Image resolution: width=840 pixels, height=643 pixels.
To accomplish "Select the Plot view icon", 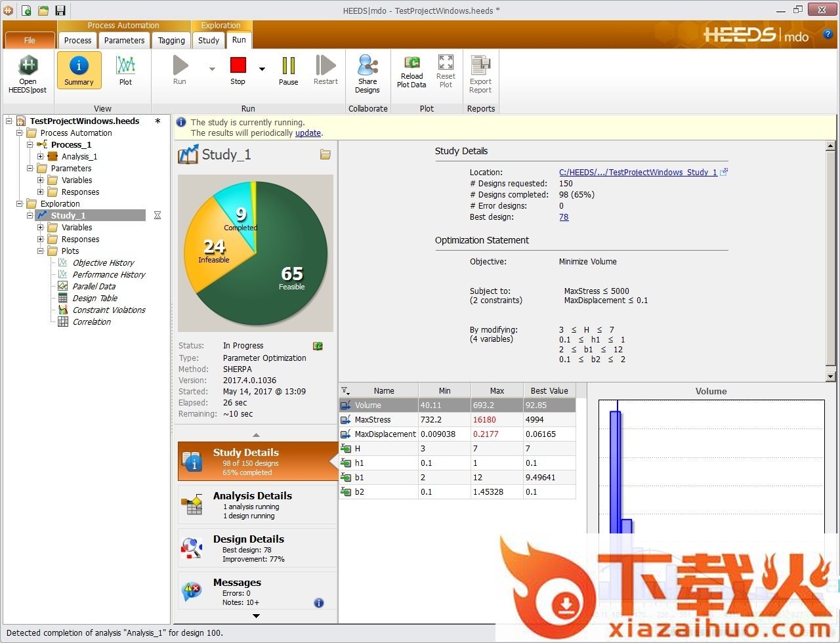I will coord(125,66).
